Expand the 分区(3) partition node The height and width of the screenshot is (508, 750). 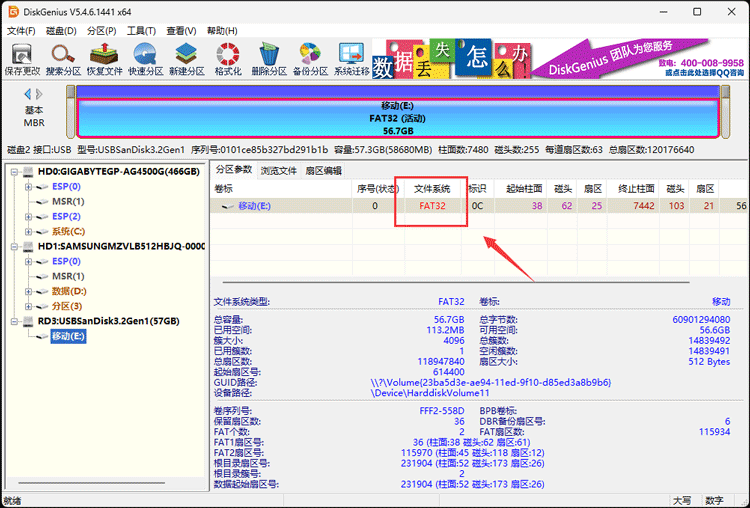(x=29, y=306)
